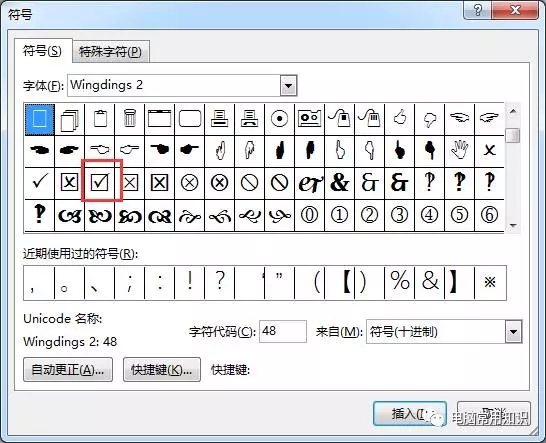The width and height of the screenshot is (546, 443).
Task: Select the circled digit 3 symbol
Action: tap(400, 215)
